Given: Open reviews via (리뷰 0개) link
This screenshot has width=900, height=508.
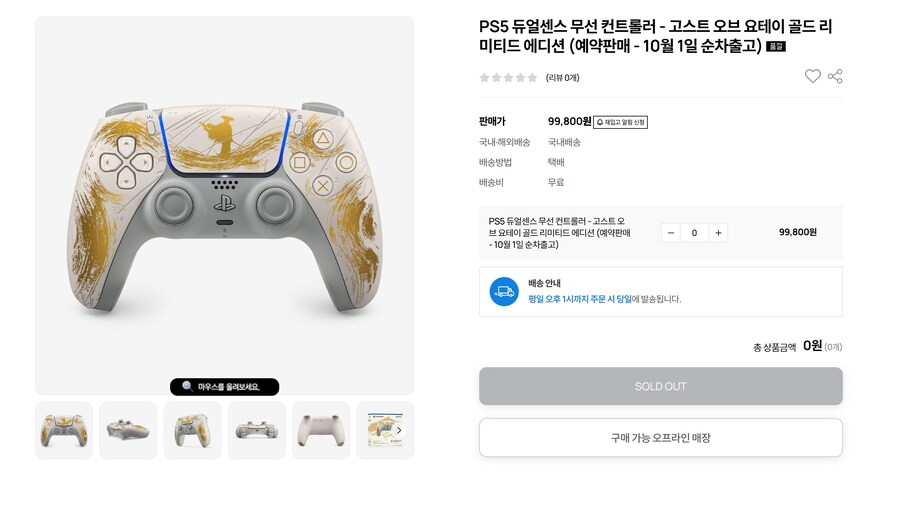Looking at the screenshot, I should tap(562, 77).
